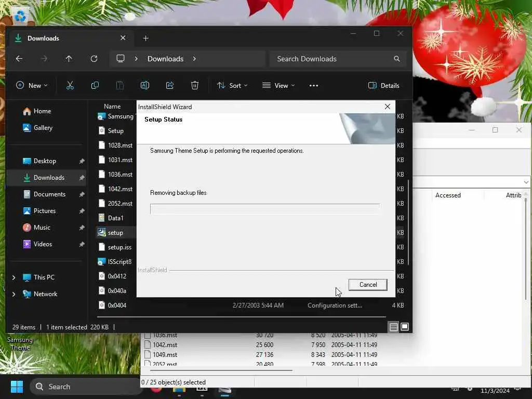Click the pin icon next to Documents
The image size is (532, 399).
click(x=82, y=194)
